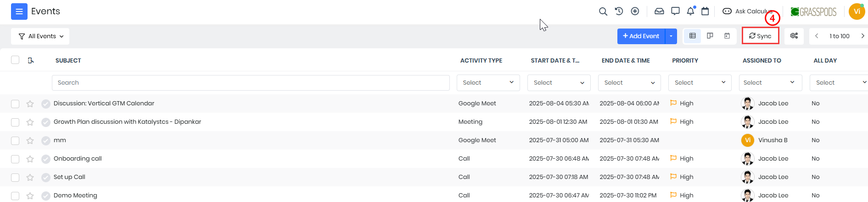The image size is (868, 202).
Task: Open the All Events filter dropdown
Action: [x=40, y=36]
